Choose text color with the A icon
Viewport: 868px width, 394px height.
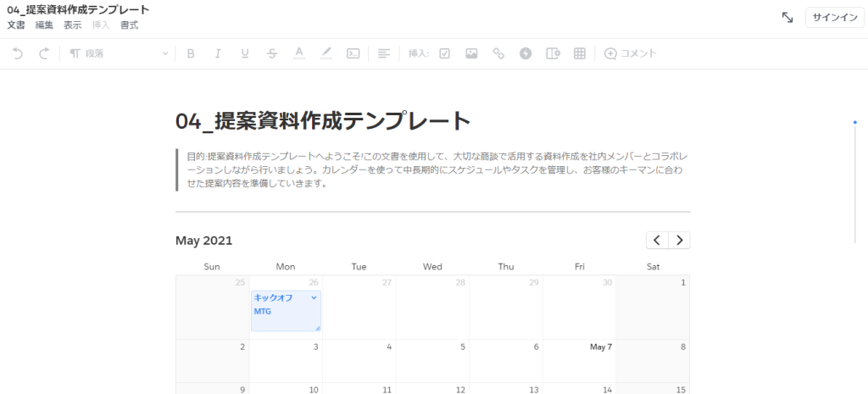298,53
